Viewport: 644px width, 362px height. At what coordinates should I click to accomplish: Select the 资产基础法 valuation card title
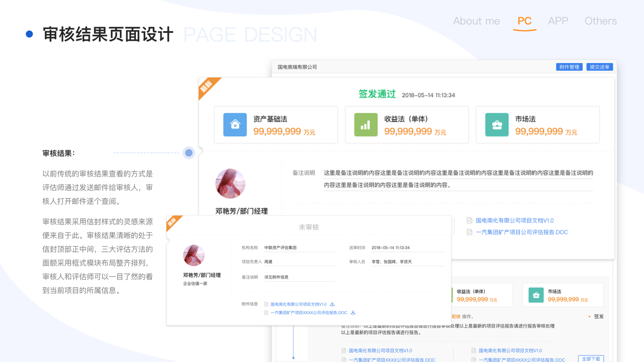coord(270,119)
